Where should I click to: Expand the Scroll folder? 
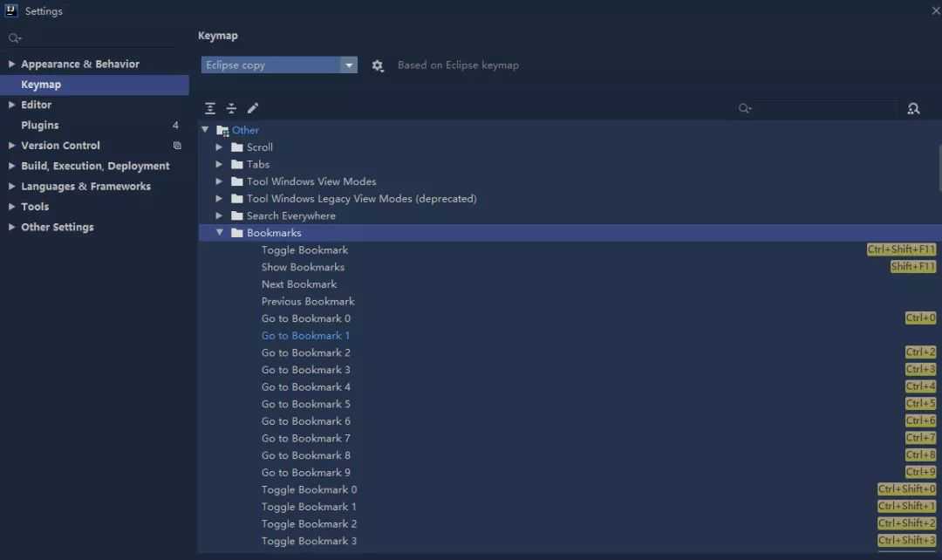click(220, 147)
